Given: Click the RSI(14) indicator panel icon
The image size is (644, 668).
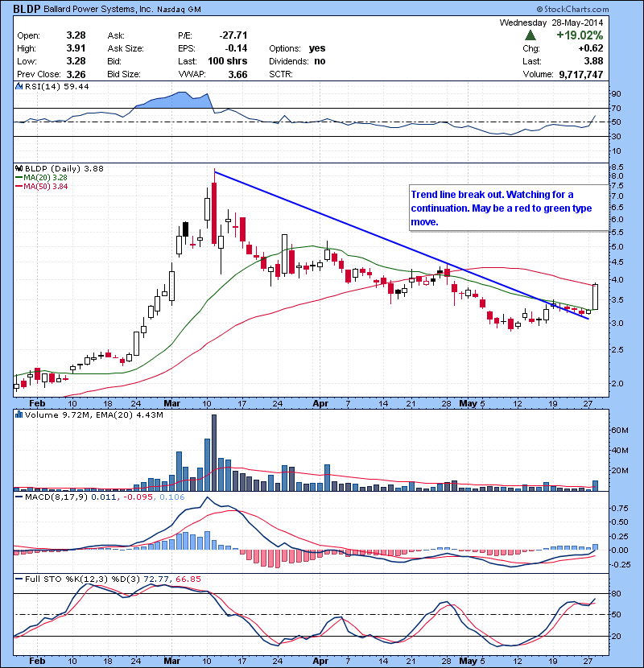Looking at the screenshot, I should coord(19,86).
